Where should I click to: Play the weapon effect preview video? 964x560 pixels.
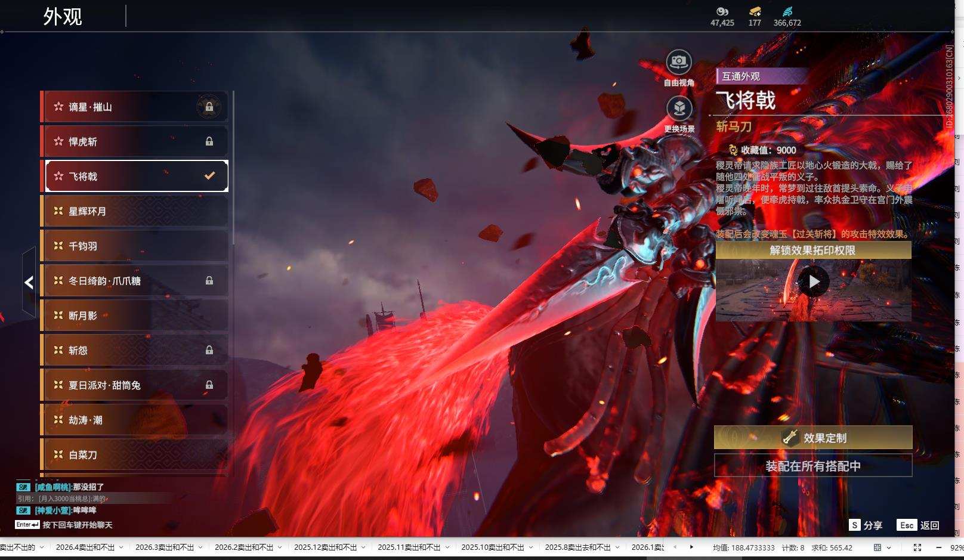[813, 281]
